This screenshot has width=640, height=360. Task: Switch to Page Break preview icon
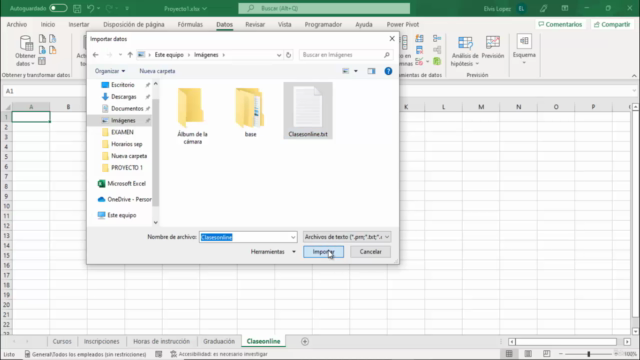click(x=547, y=353)
